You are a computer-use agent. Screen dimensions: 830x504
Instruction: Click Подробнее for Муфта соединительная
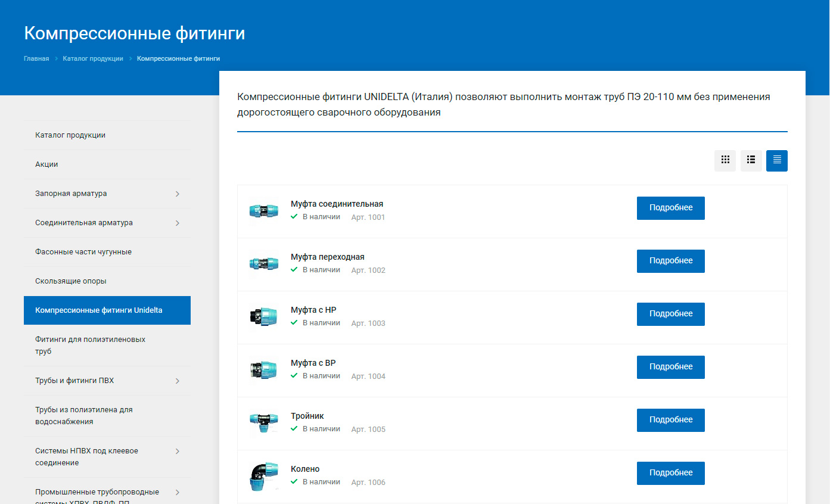pyautogui.click(x=670, y=208)
